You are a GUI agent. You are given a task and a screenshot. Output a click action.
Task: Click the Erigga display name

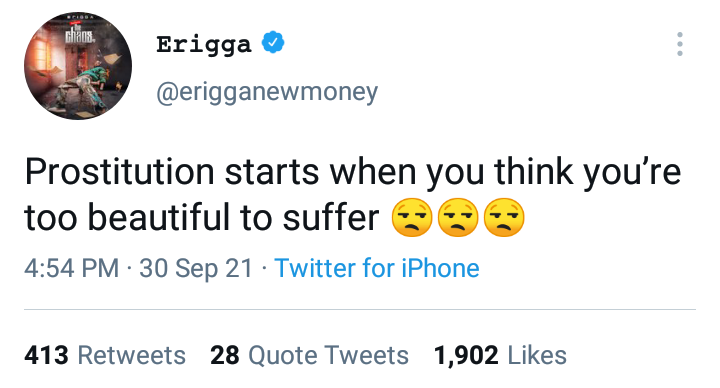coord(204,45)
